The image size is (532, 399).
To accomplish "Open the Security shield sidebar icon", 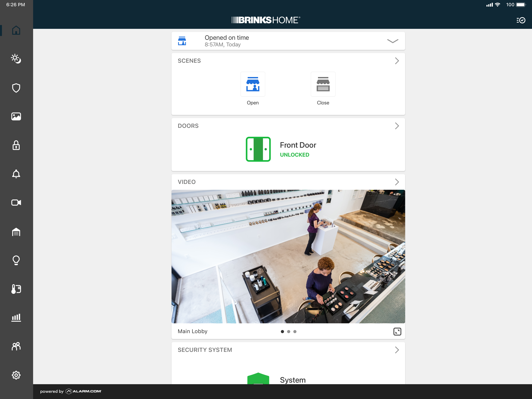I will (x=16, y=88).
